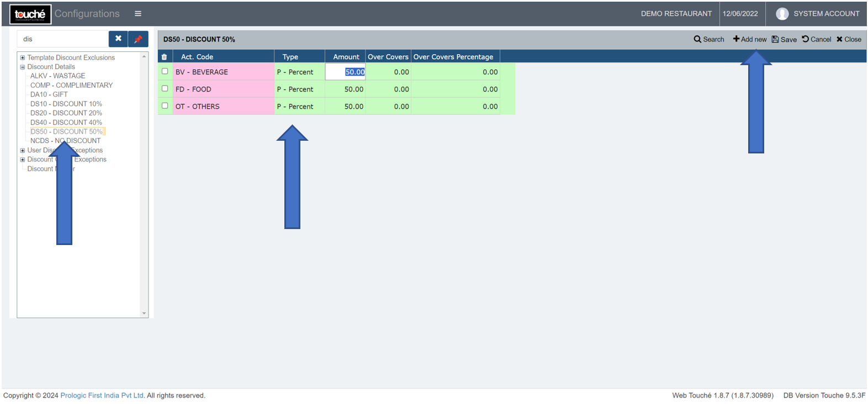Click trash icon in table header
This screenshot has height=404, width=868.
click(164, 57)
